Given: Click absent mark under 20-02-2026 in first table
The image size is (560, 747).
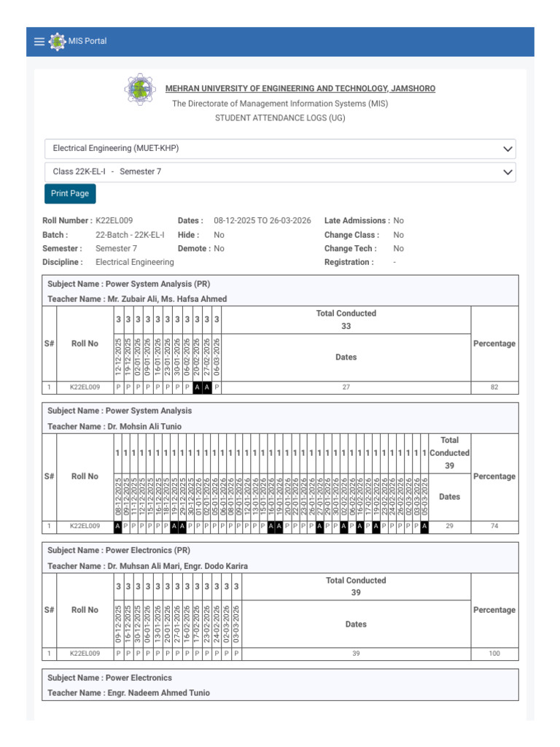Looking at the screenshot, I should 197,387.
